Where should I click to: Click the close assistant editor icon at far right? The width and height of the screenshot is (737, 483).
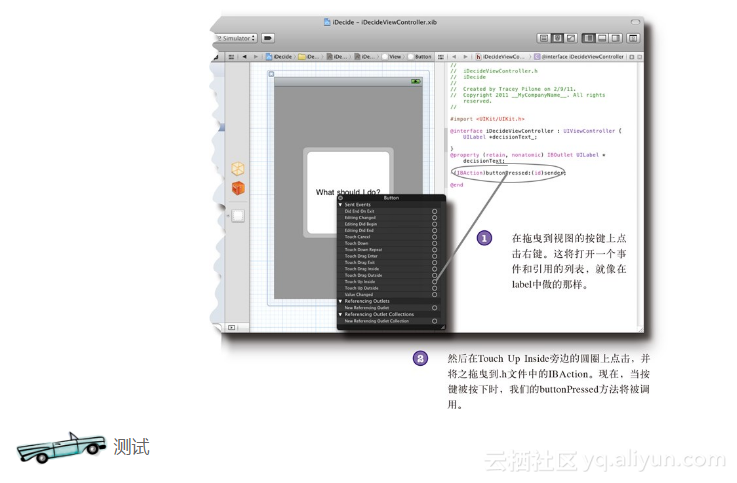639,56
